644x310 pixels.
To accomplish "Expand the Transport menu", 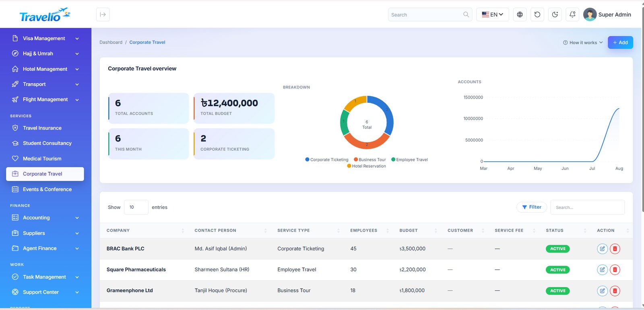I will pyautogui.click(x=45, y=84).
